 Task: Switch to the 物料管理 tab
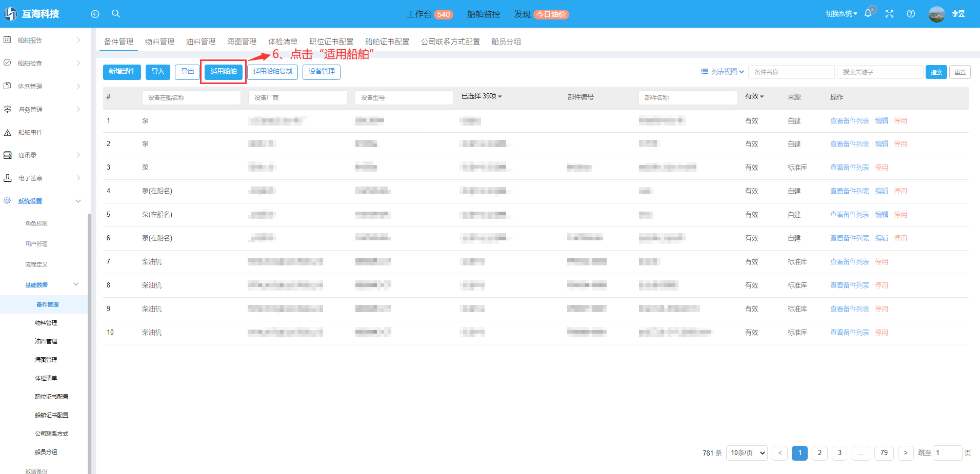tap(159, 42)
